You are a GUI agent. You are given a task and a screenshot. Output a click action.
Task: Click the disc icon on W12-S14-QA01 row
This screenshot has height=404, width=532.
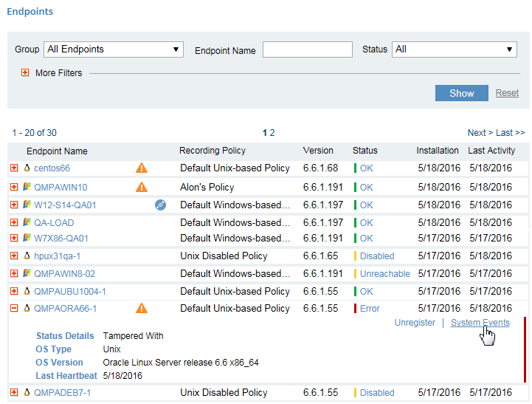coord(161,205)
